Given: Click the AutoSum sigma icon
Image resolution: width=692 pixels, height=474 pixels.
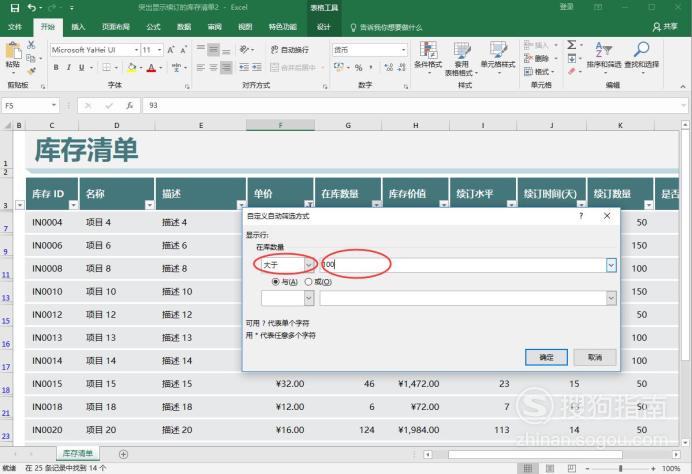Looking at the screenshot, I should 572,45.
